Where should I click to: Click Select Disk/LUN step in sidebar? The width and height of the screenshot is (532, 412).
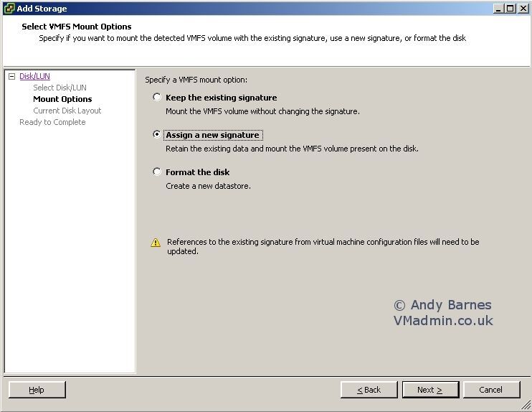60,88
